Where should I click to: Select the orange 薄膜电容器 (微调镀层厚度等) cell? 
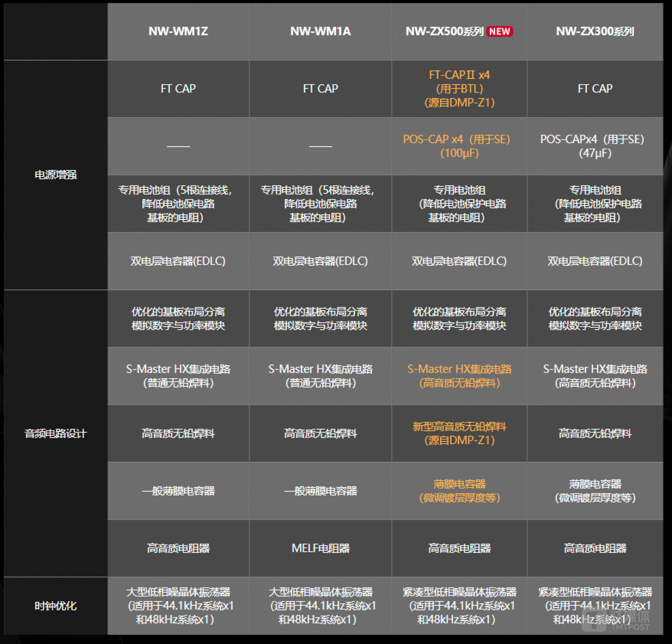click(x=460, y=491)
